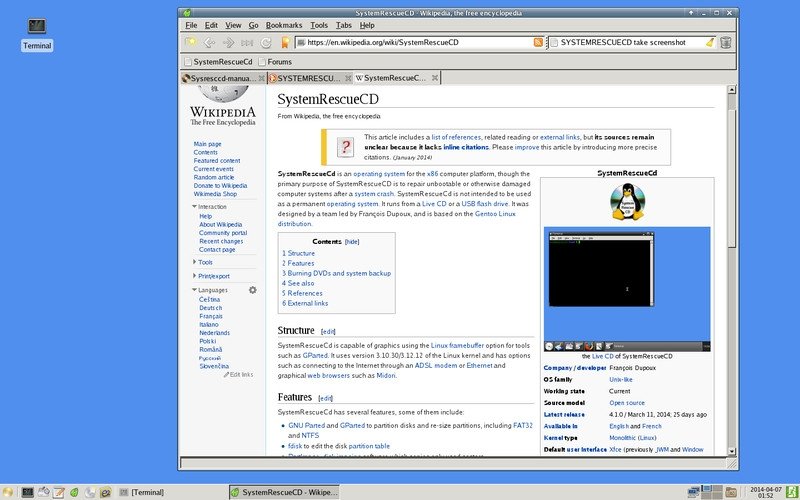Close the Wikipedia SystemRescueCD tab
The width and height of the screenshot is (800, 500).
pos(435,78)
